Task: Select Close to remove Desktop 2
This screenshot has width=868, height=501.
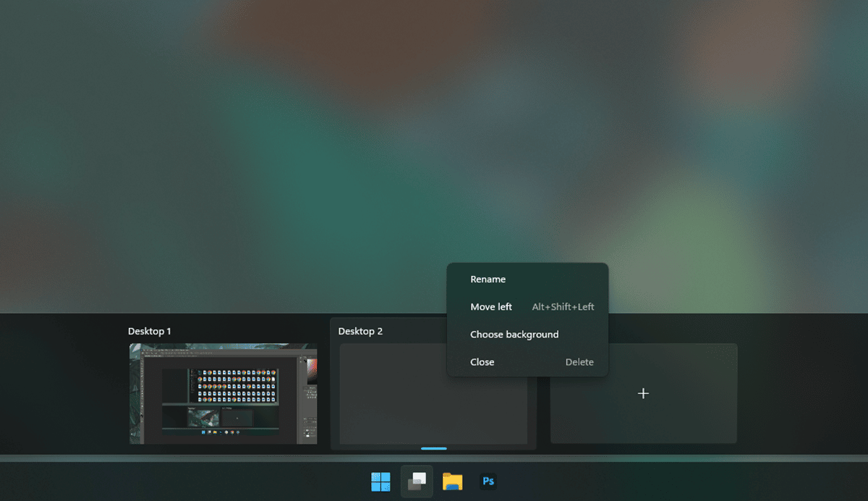Action: [x=482, y=362]
